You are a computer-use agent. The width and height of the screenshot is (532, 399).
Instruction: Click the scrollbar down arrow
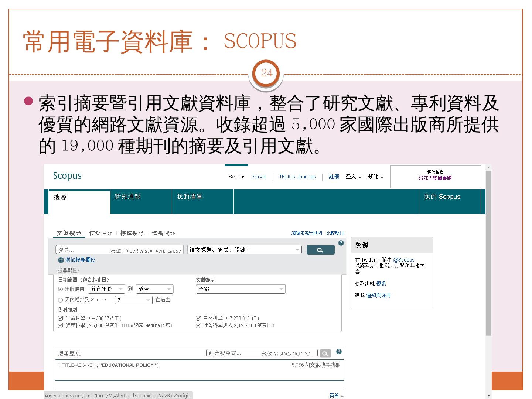(x=488, y=396)
